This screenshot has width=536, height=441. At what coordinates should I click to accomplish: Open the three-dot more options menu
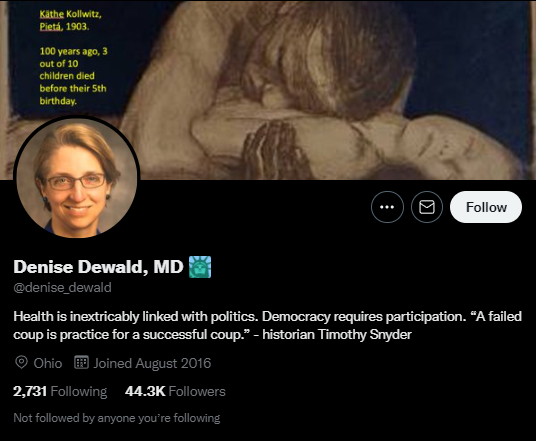click(x=387, y=207)
